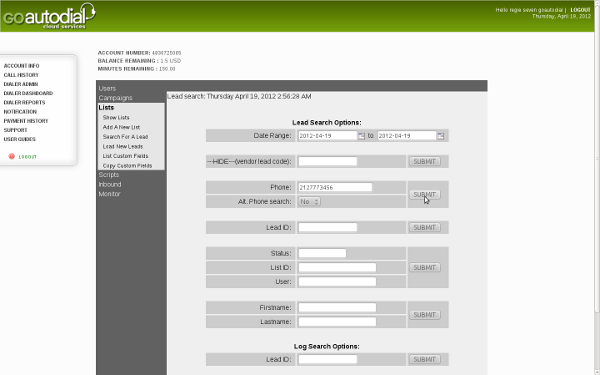Submit the Status, List ID, User search
Screen dimensions: 600x375
(424, 267)
